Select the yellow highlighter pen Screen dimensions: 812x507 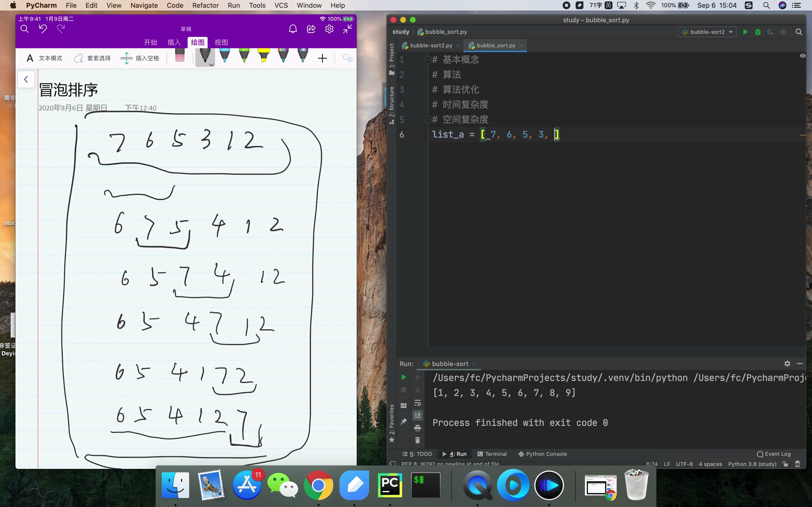click(x=264, y=56)
